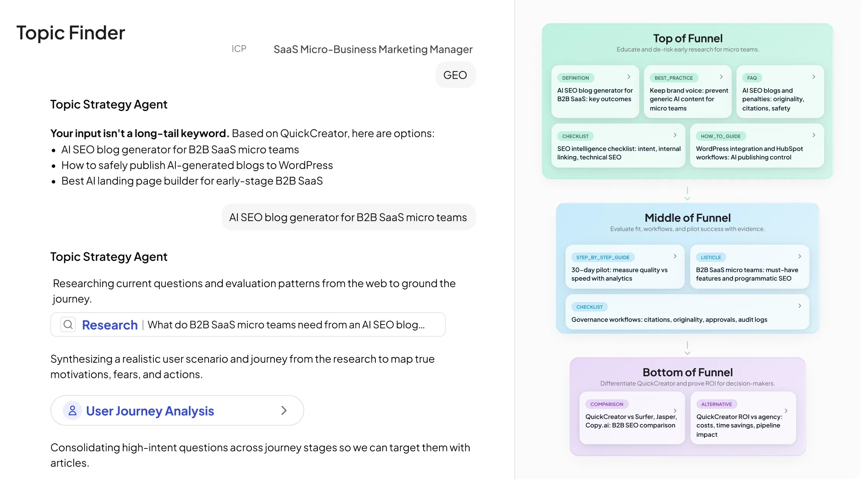862x504 pixels.
Task: Select 'WordPress integration and HubSpot workflows' topic
Action: click(x=749, y=153)
